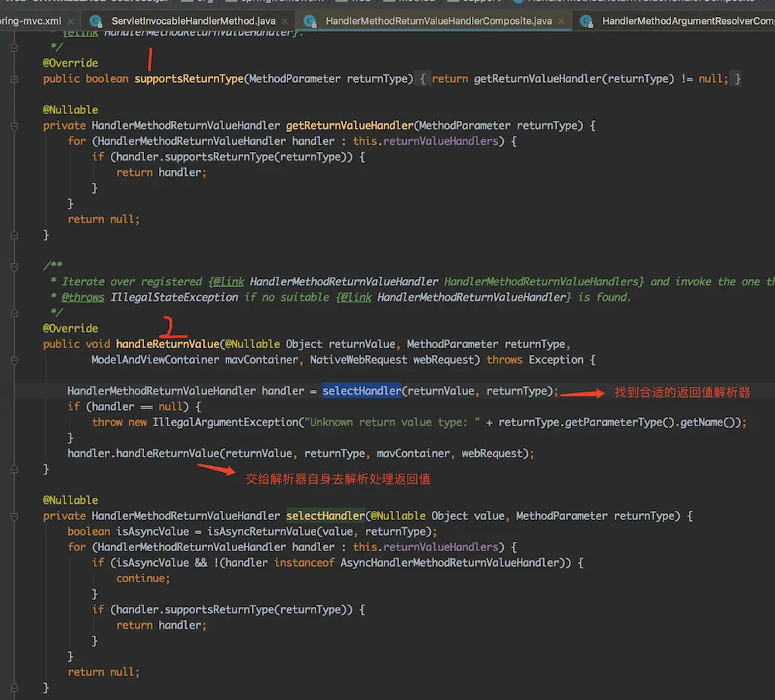
Task: Collapse getReturnValueHandler method using gutter fold marker
Action: pyautogui.click(x=15, y=126)
